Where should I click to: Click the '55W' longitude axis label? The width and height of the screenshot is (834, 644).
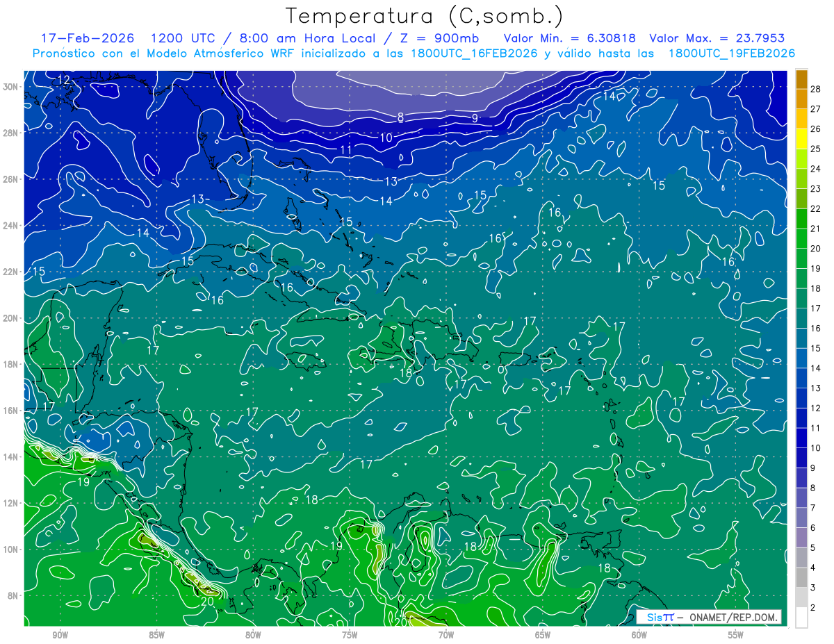pos(736,635)
